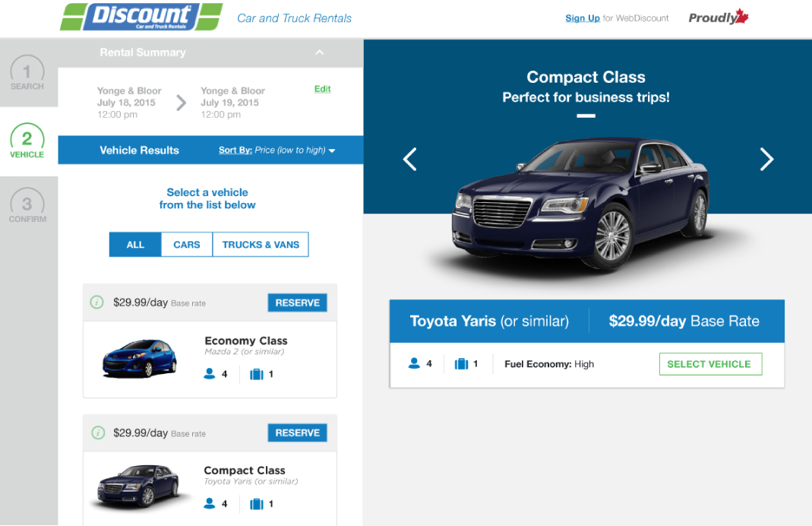
Task: Reserve the Economy Class Mazda 2
Action: click(x=297, y=303)
